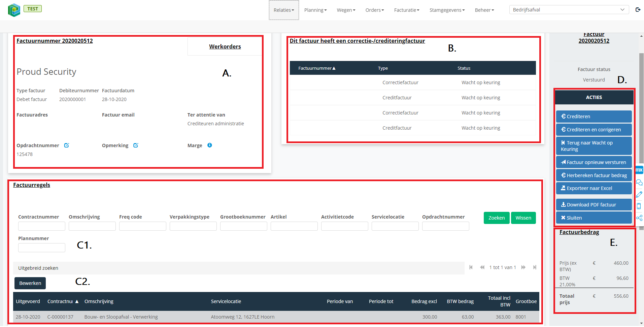Click the Bewerken button
The width and height of the screenshot is (644, 327).
[x=30, y=283]
